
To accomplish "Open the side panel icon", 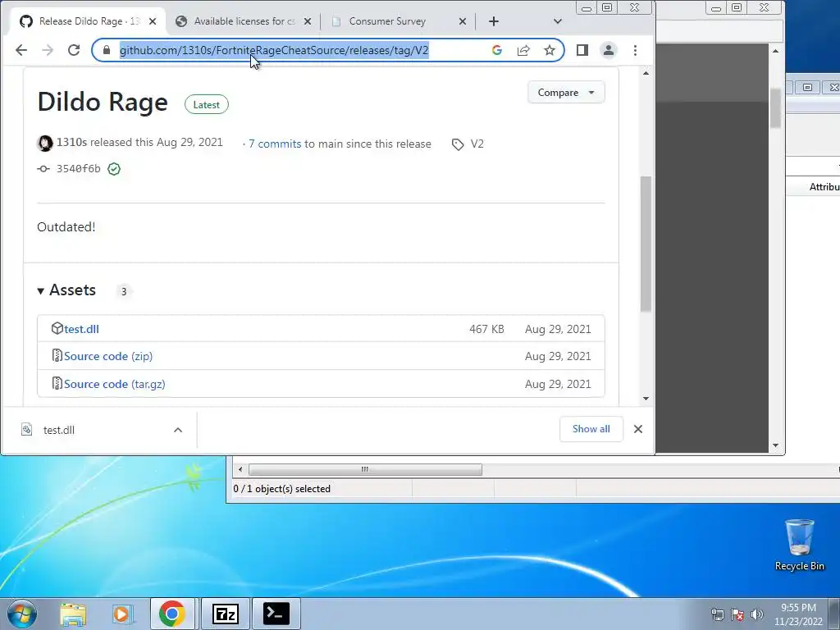I will [x=582, y=50].
